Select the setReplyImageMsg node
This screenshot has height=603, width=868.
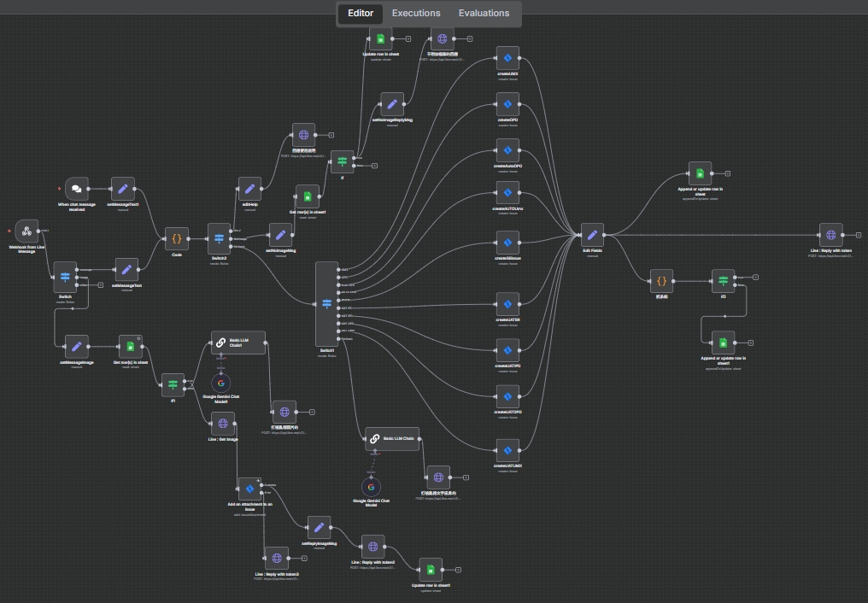click(319, 527)
